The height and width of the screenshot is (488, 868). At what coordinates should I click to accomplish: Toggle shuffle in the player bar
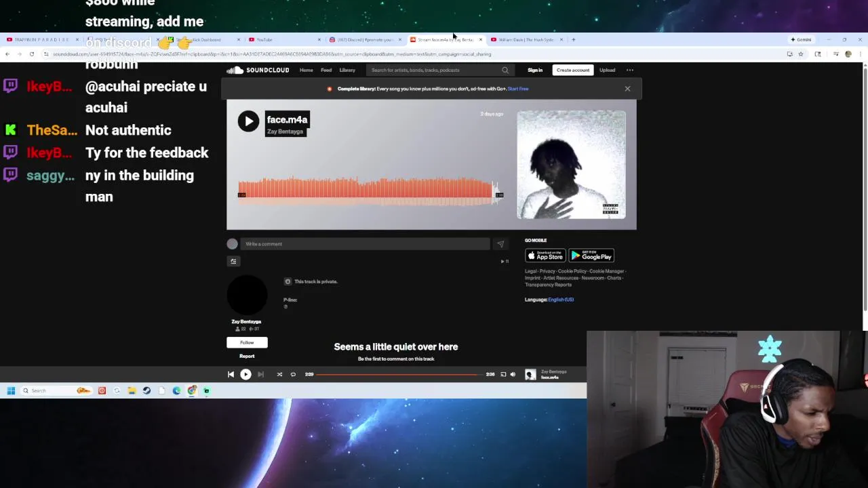coord(279,374)
